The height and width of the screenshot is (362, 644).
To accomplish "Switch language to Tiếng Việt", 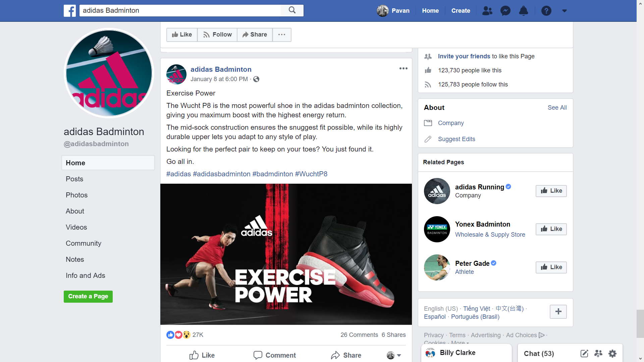I will pyautogui.click(x=477, y=308).
